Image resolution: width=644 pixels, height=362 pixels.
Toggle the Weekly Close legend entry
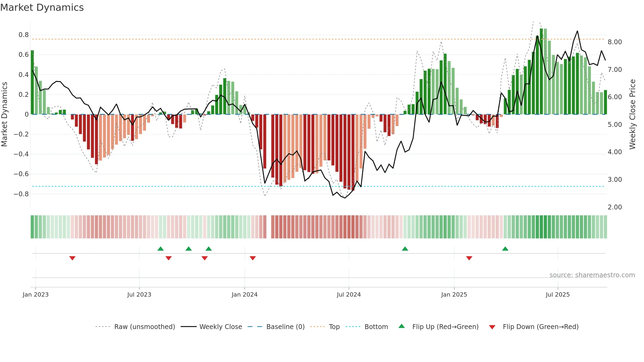(x=211, y=327)
